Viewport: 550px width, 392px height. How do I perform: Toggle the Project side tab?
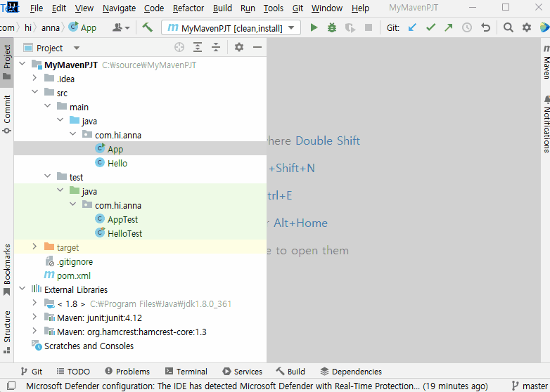pos(6,62)
